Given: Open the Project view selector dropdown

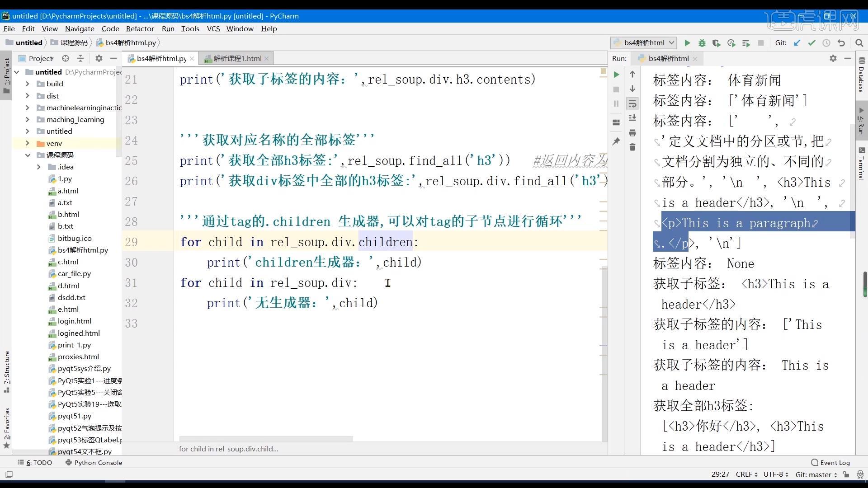Looking at the screenshot, I should pyautogui.click(x=36, y=58).
